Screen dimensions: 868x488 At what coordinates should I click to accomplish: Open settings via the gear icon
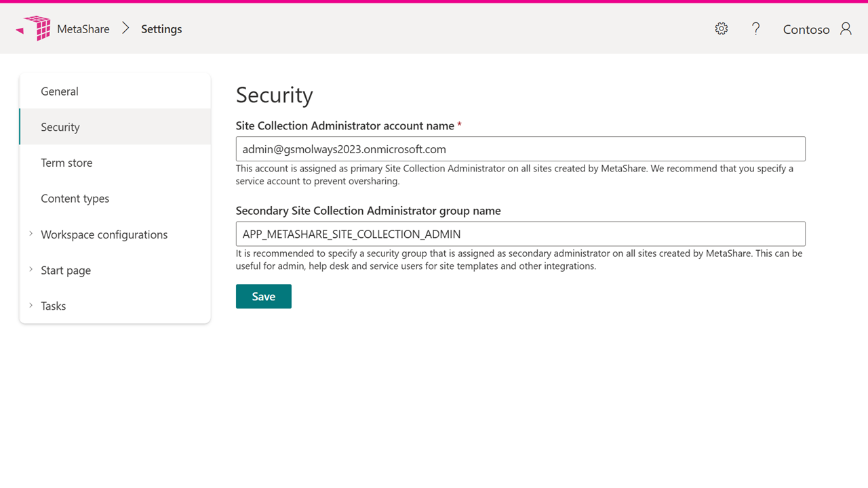point(722,28)
